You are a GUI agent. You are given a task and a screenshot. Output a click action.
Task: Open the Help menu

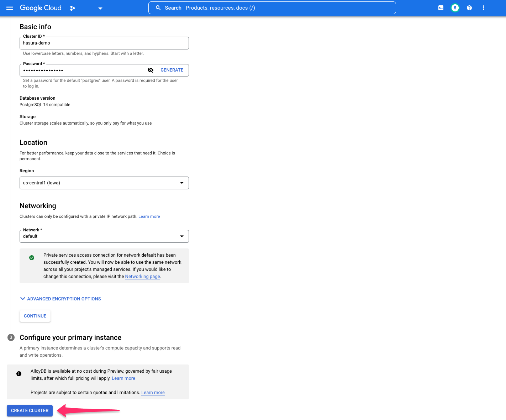(x=469, y=7)
